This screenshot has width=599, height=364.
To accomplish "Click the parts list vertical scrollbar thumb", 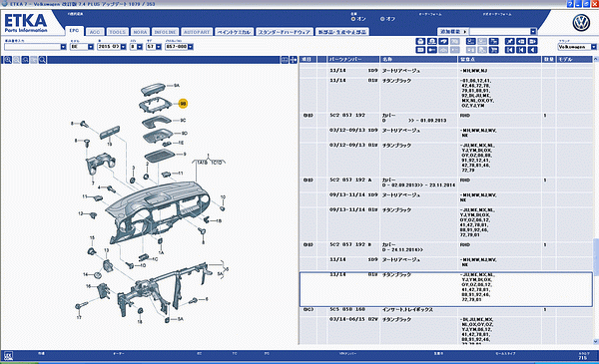I will pyautogui.click(x=596, y=255).
